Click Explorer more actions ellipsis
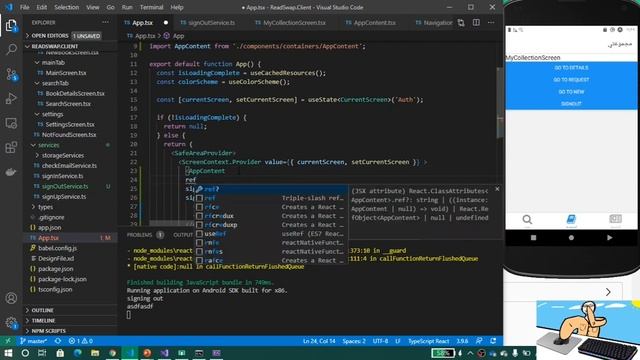This screenshot has height=360, width=640. pyautogui.click(x=106, y=22)
